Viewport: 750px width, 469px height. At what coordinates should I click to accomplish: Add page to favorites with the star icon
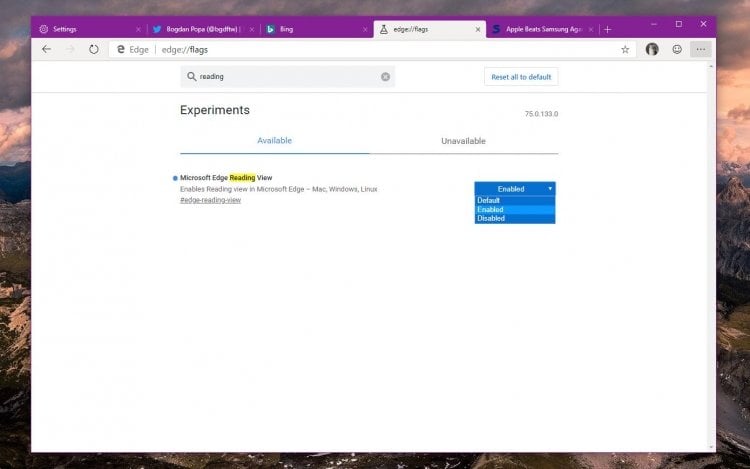click(625, 50)
